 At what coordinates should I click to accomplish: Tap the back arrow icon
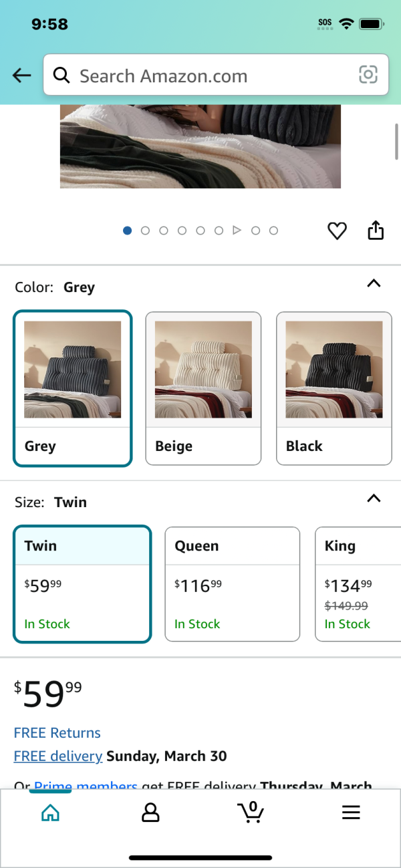coord(22,76)
